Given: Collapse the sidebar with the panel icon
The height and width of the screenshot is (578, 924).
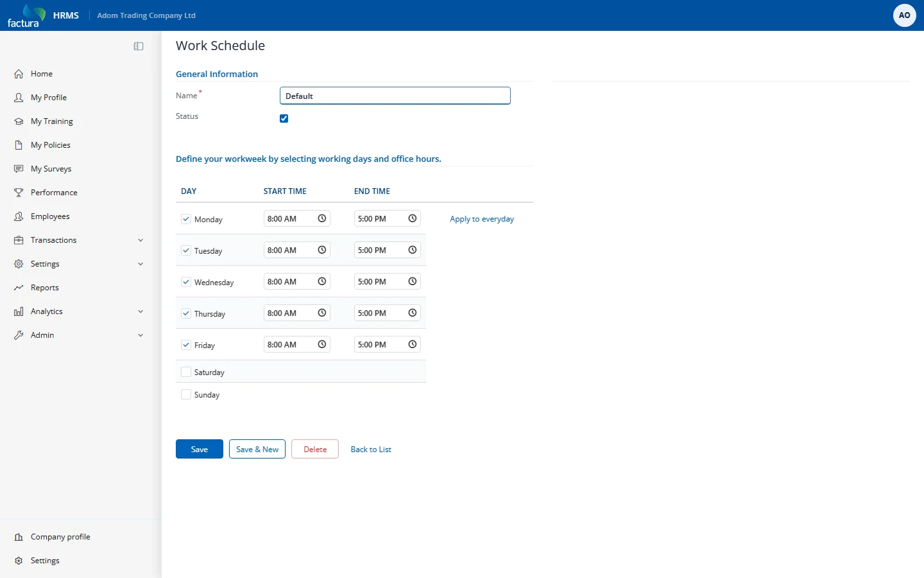Looking at the screenshot, I should click(x=139, y=46).
